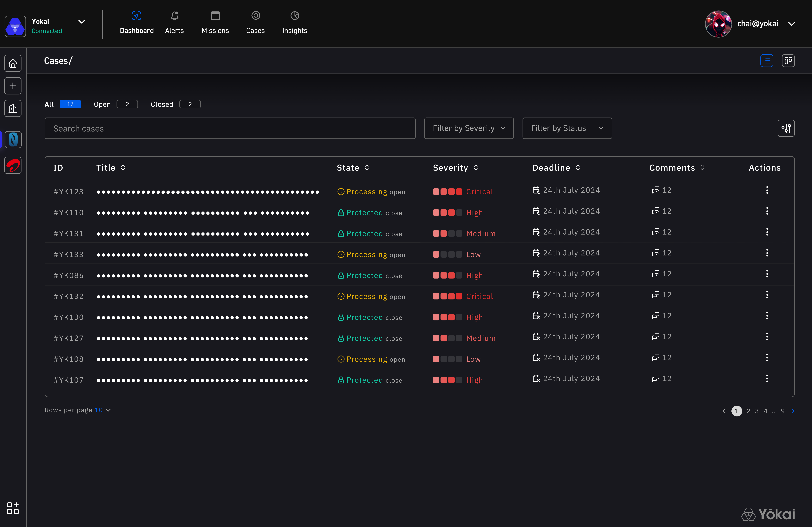Go to pagination page 2
The height and width of the screenshot is (527, 812).
[x=748, y=411]
